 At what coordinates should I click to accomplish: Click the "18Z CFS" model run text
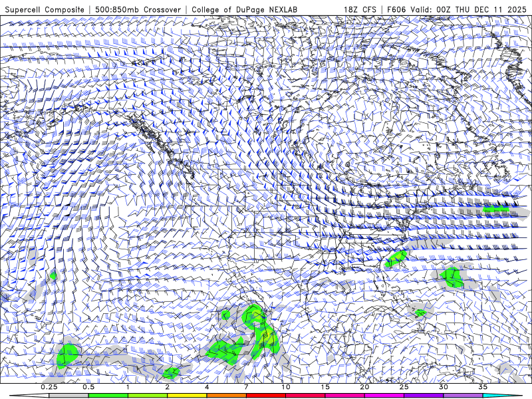360,9
